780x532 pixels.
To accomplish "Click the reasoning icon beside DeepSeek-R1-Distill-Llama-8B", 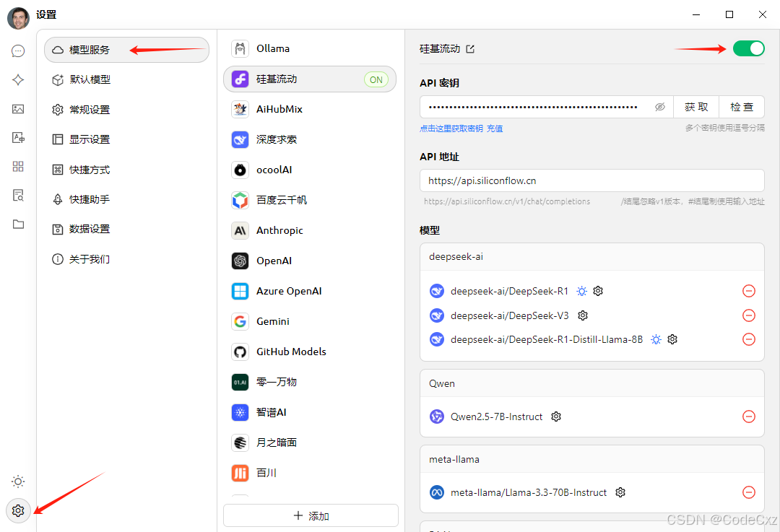I will point(656,339).
